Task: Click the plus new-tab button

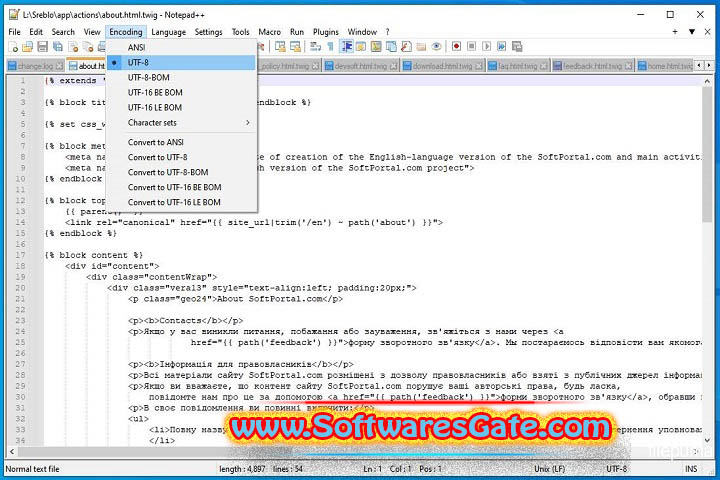Action: pos(675,32)
